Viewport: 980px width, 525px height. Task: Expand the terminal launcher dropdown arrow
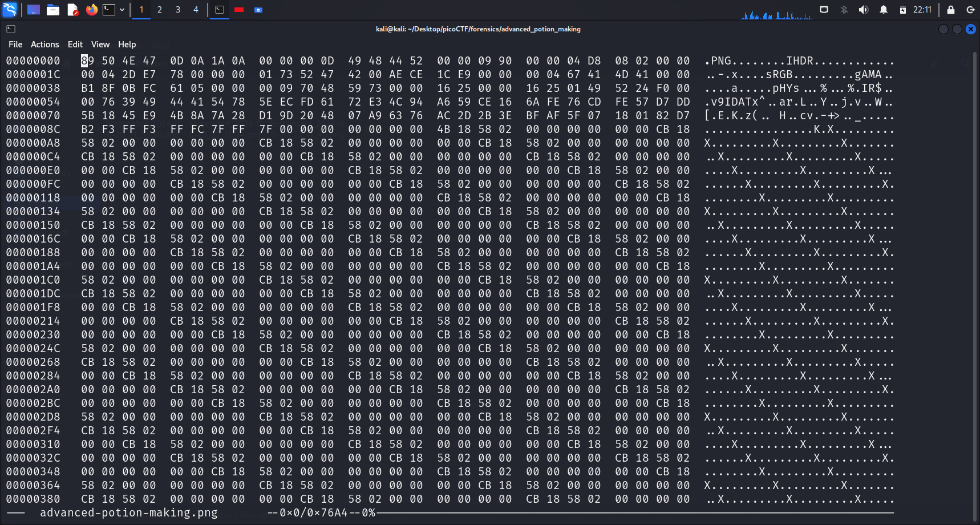122,10
